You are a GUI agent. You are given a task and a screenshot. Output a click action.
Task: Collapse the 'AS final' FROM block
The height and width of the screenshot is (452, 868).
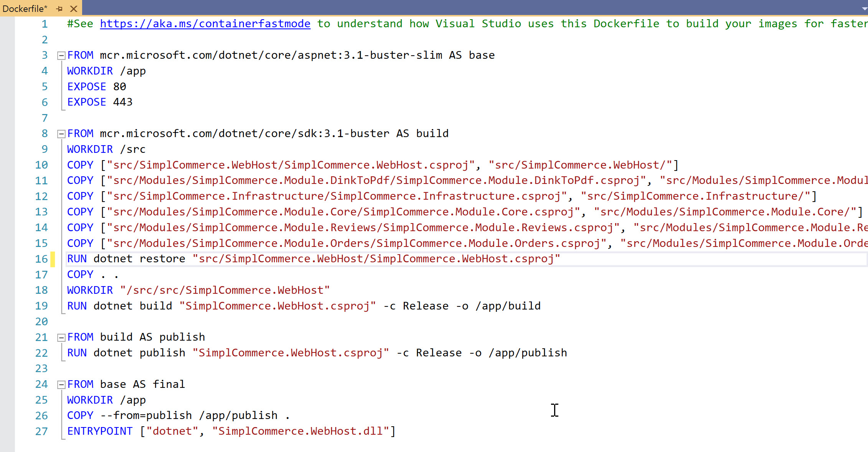[61, 385]
